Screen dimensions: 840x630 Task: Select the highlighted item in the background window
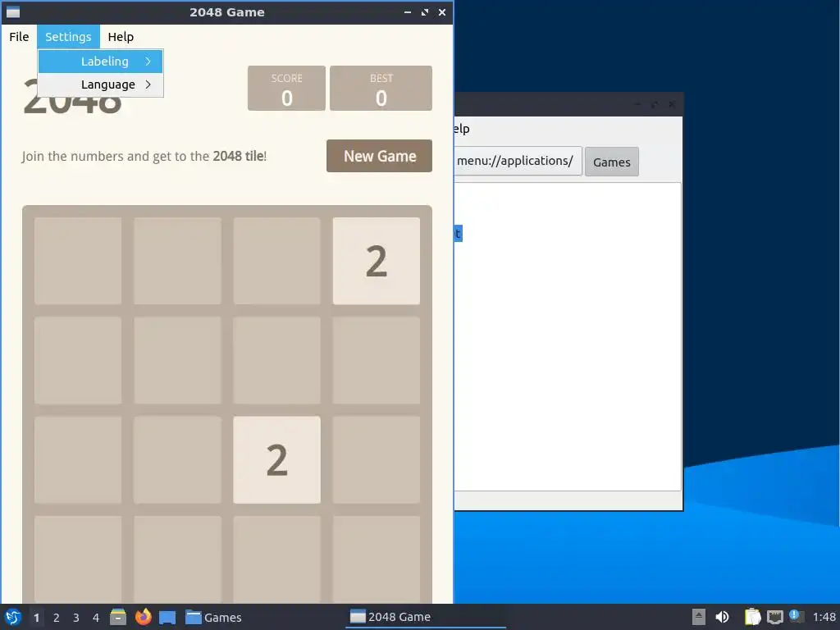point(459,234)
